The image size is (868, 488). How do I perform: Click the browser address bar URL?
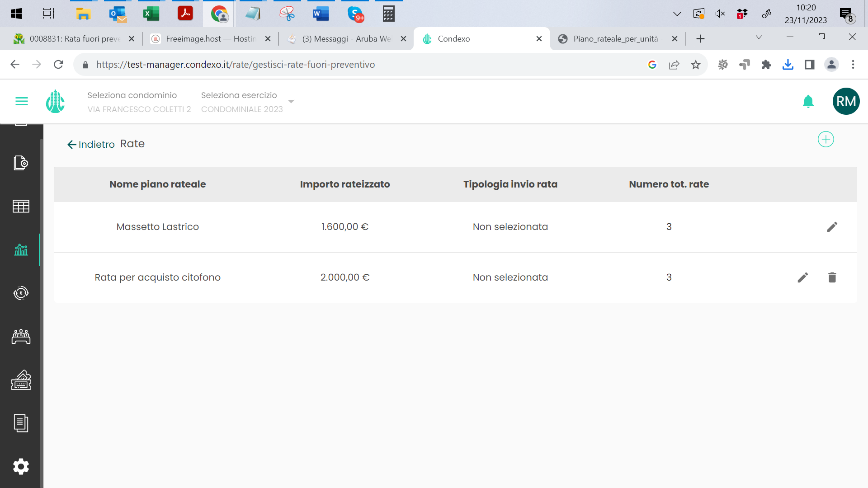(236, 65)
